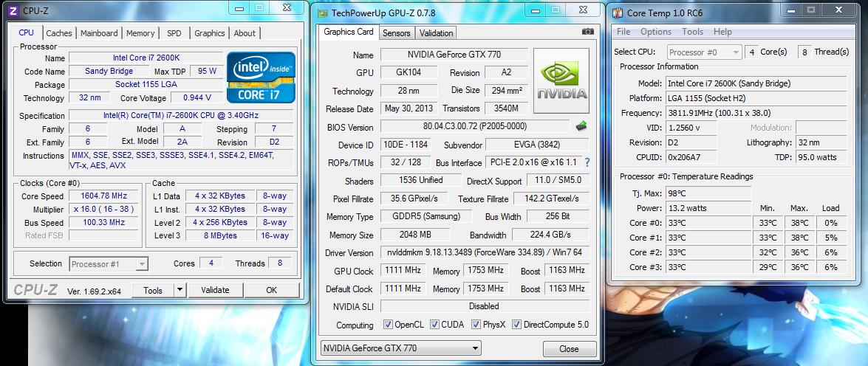Save BIOS using the chip icon

[x=581, y=127]
